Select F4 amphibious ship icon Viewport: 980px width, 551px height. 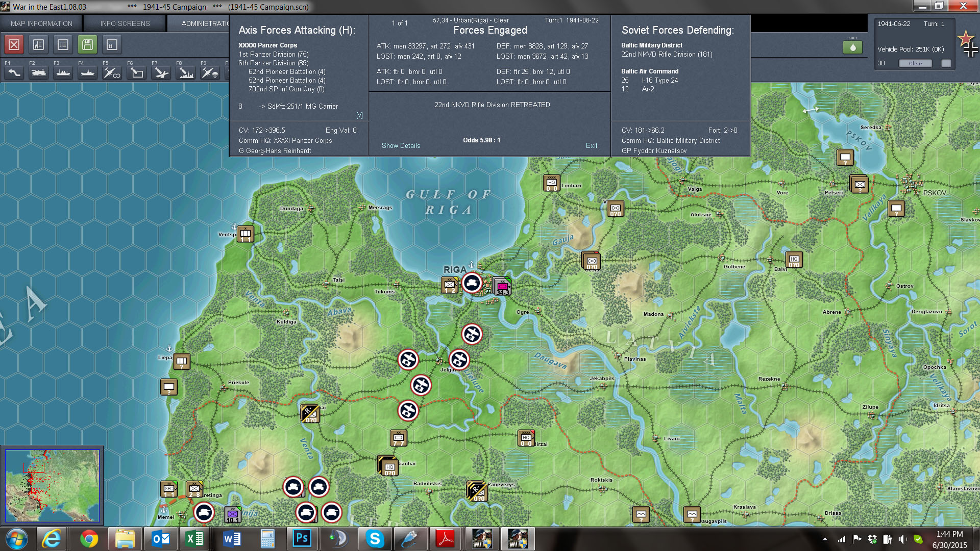coord(88,73)
